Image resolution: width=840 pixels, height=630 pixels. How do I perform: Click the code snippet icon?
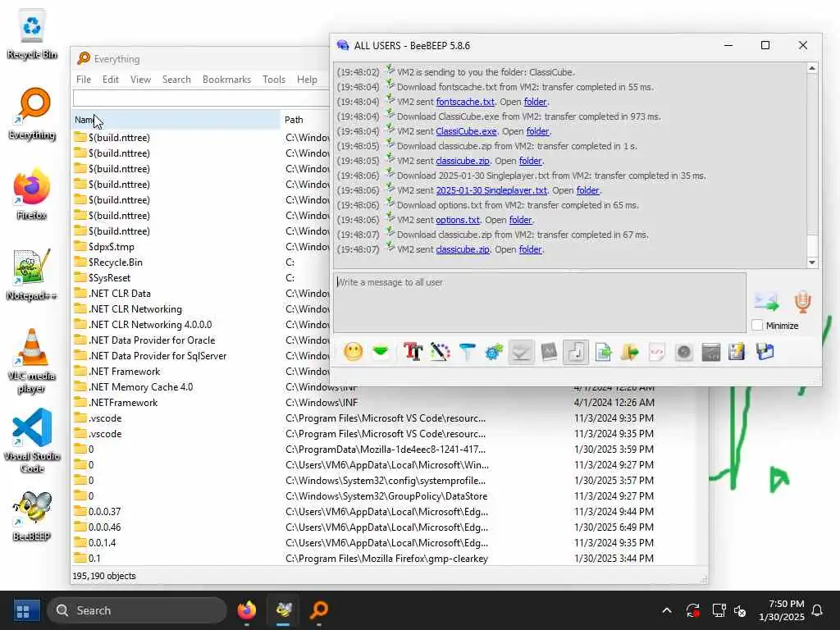point(657,352)
